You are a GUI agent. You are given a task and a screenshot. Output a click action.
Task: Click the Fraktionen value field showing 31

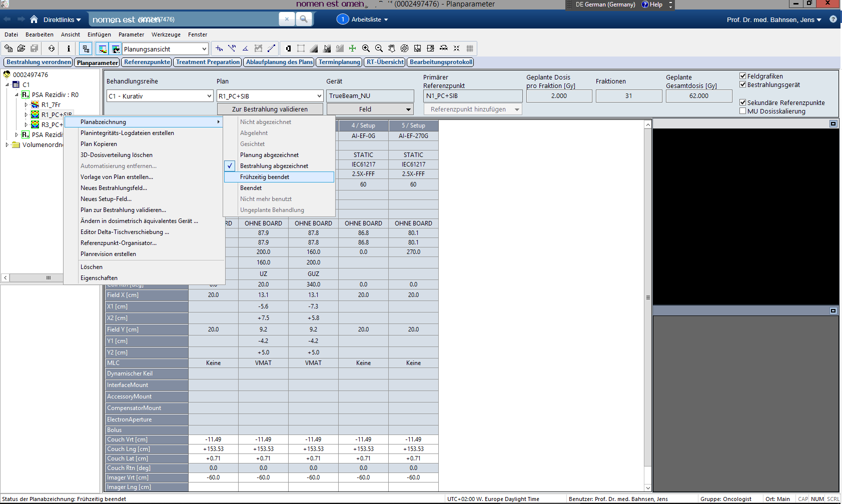pyautogui.click(x=628, y=96)
